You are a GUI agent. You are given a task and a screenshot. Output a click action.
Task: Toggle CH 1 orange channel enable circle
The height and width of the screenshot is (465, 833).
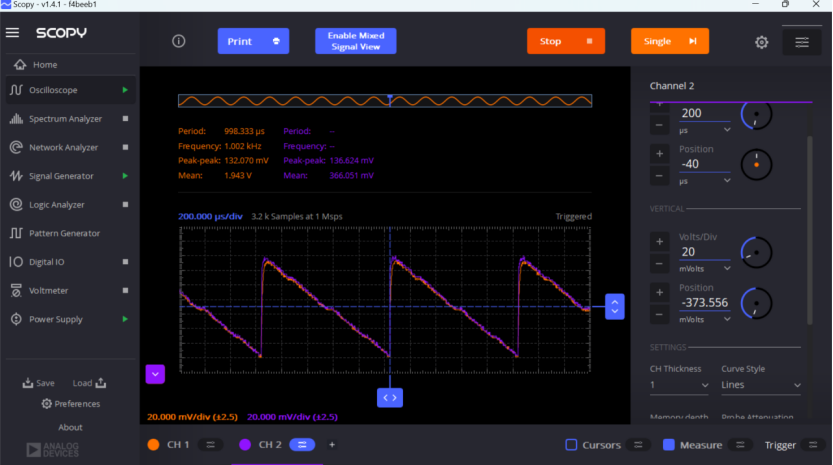[154, 445]
